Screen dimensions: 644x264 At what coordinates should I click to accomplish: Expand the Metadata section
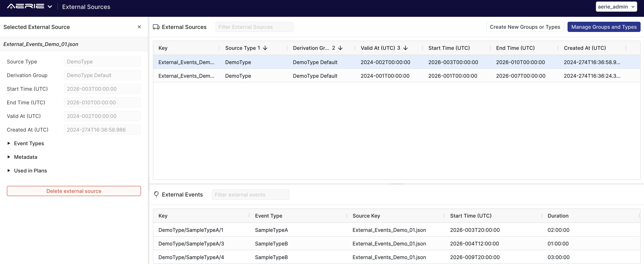(22, 157)
